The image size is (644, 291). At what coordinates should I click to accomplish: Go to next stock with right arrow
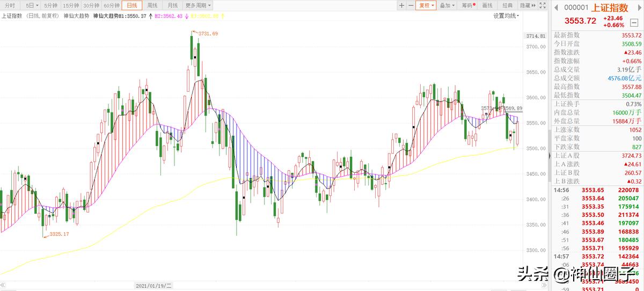pos(639,8)
